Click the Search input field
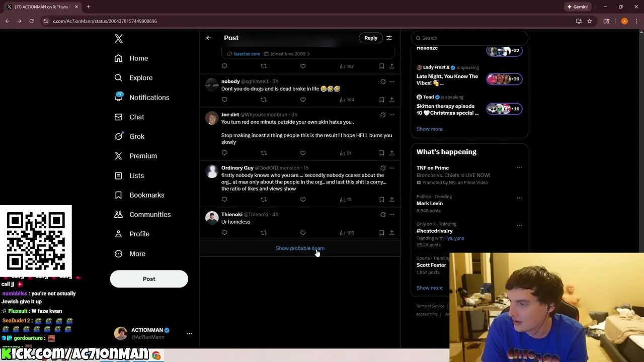644x362 pixels. coord(469,38)
